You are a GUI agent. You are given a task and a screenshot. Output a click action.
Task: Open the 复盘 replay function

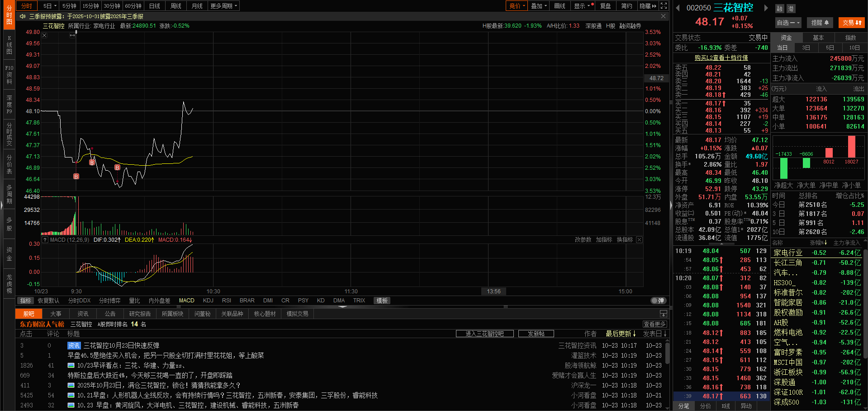pos(605,6)
